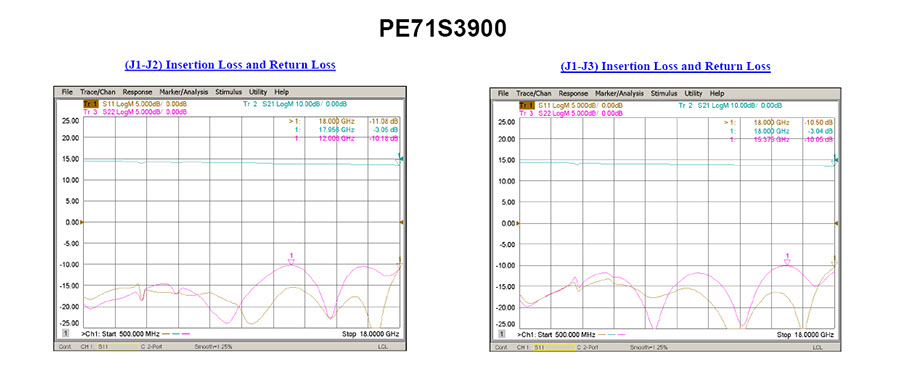Screen dimensions: 900x381
Task: Click LCL indicator in J1-J2 status bar
Action: point(383,347)
